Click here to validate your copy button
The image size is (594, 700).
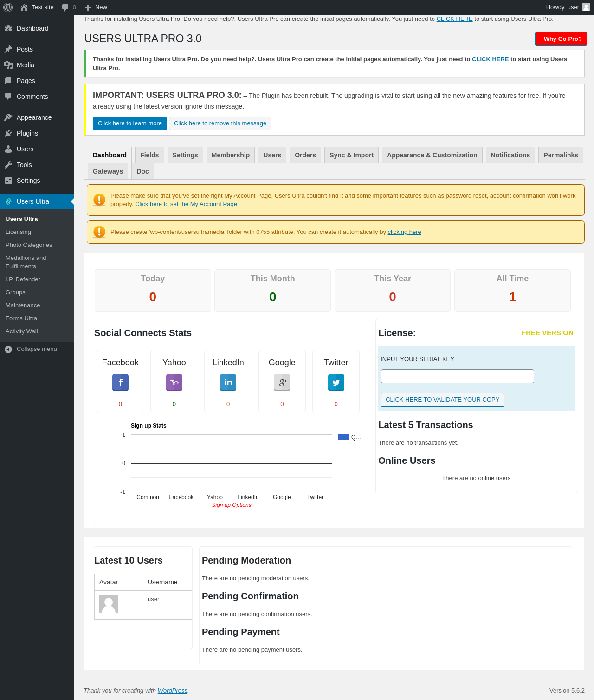coord(442,400)
